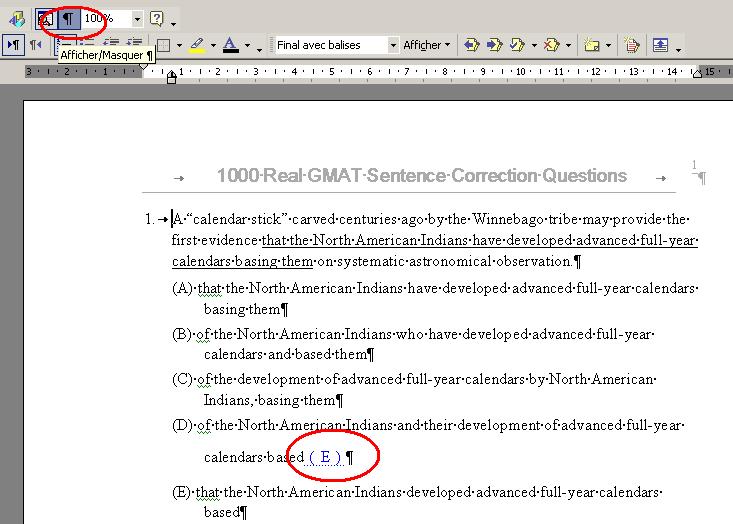733x524 pixels.
Task: Click the right-to-left paragraph direction button
Action: [36, 45]
